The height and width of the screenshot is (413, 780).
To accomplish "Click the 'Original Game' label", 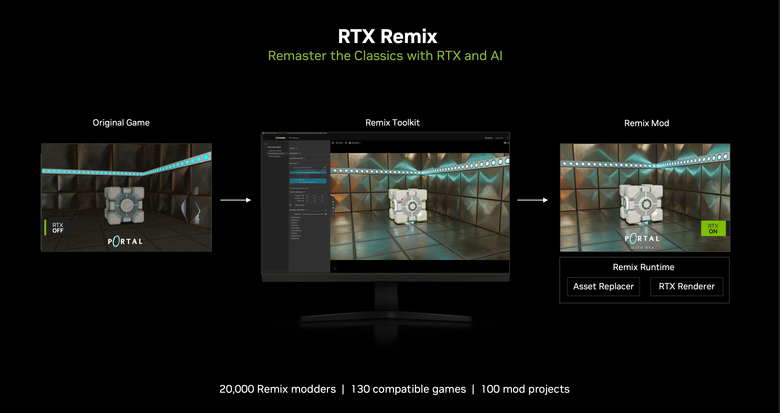I will pos(121,122).
